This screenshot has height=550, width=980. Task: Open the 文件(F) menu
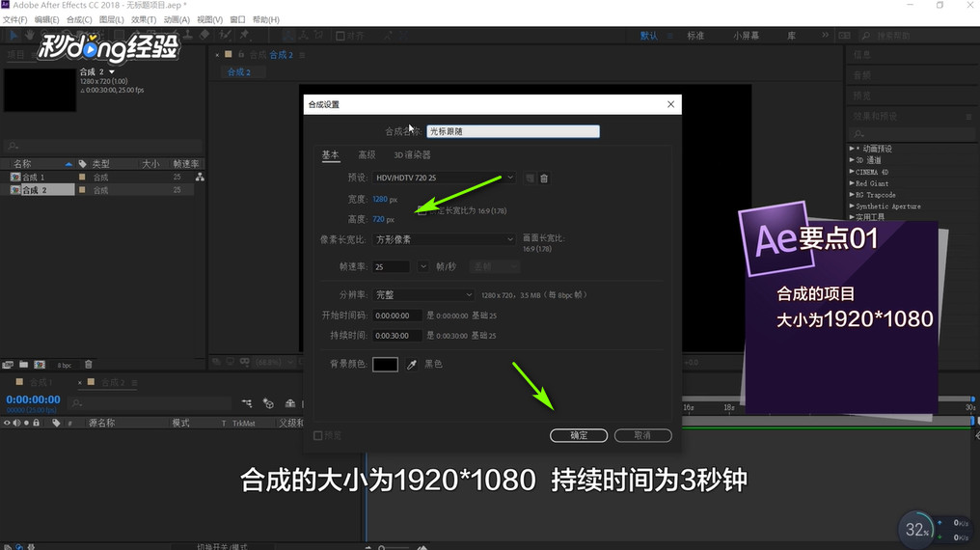click(x=15, y=19)
